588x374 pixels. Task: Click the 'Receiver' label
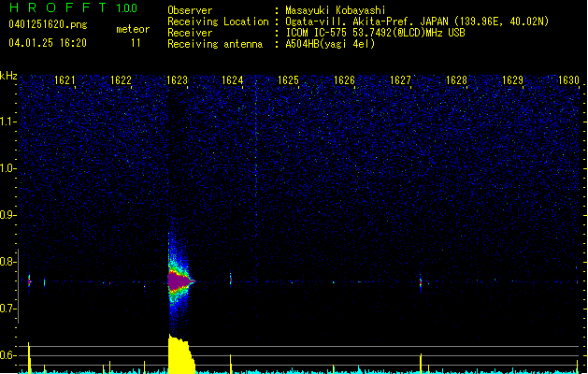pyautogui.click(x=190, y=33)
